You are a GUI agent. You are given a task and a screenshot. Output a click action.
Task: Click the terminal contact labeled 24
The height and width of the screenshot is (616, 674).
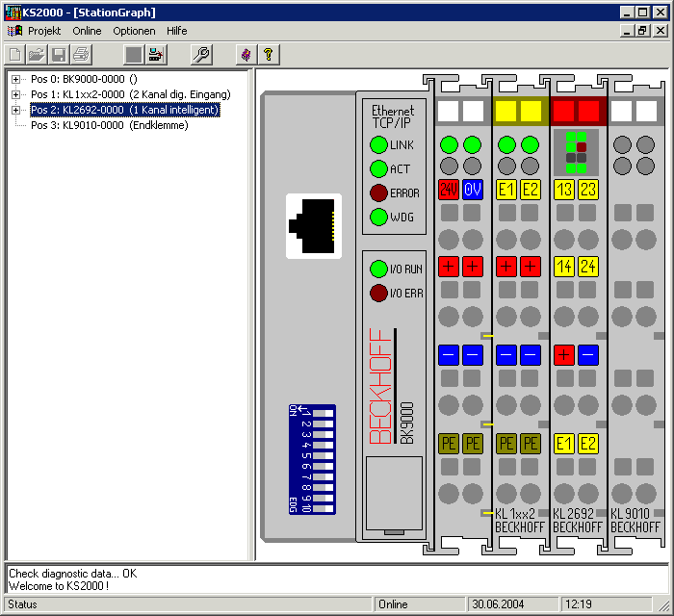(x=588, y=267)
